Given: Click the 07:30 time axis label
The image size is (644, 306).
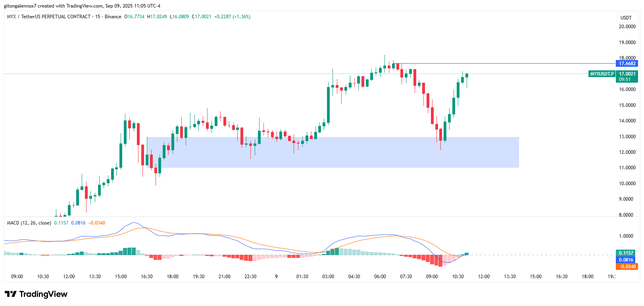Looking at the screenshot, I should (406, 277).
